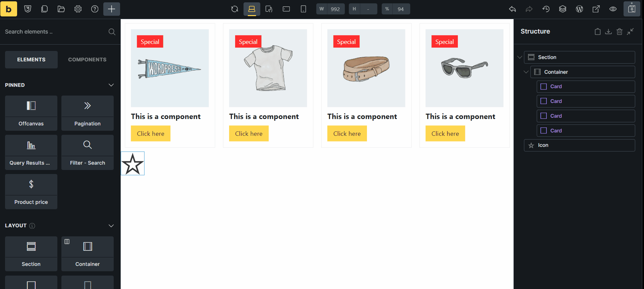Open the CSS stylesheet icon in top bar
The width and height of the screenshot is (644, 289).
tap(28, 9)
